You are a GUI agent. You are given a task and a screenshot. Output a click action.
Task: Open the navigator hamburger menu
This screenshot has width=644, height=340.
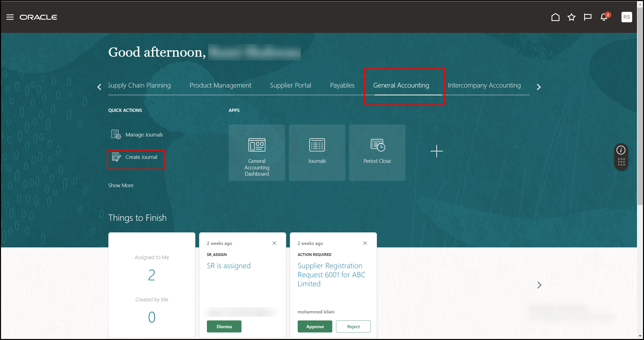click(x=10, y=17)
